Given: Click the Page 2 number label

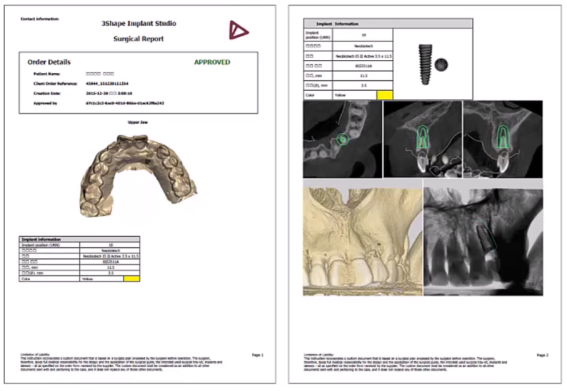Looking at the screenshot, I should coord(542,355).
